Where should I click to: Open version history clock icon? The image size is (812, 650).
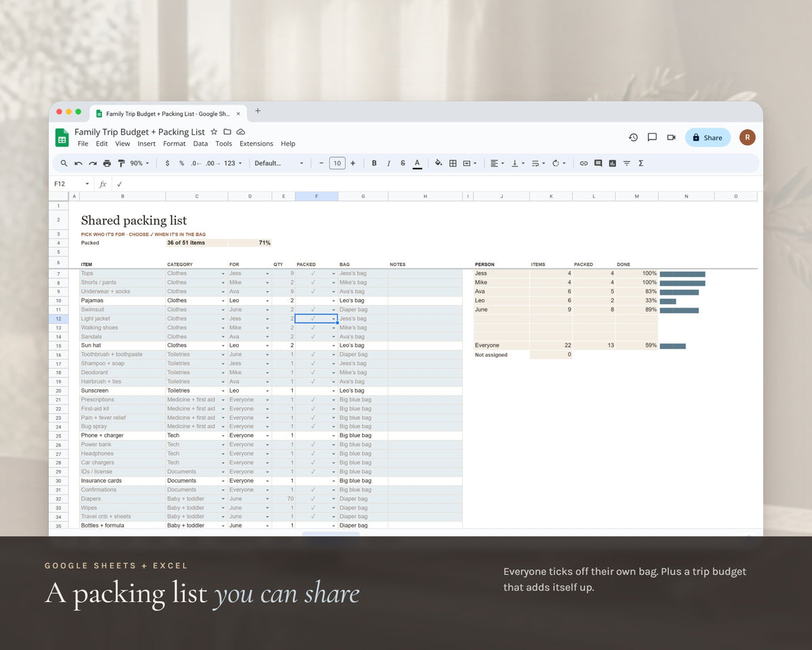[x=633, y=137]
